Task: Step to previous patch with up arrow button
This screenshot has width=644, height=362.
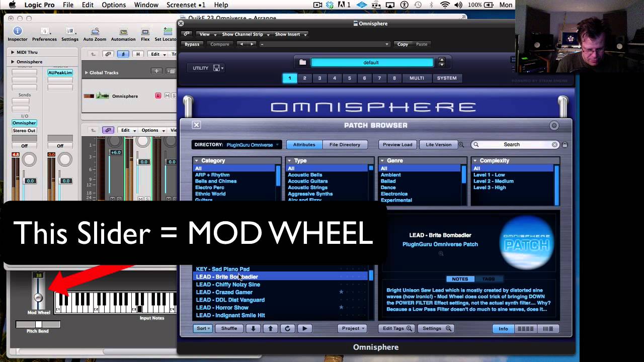Action: [270, 328]
